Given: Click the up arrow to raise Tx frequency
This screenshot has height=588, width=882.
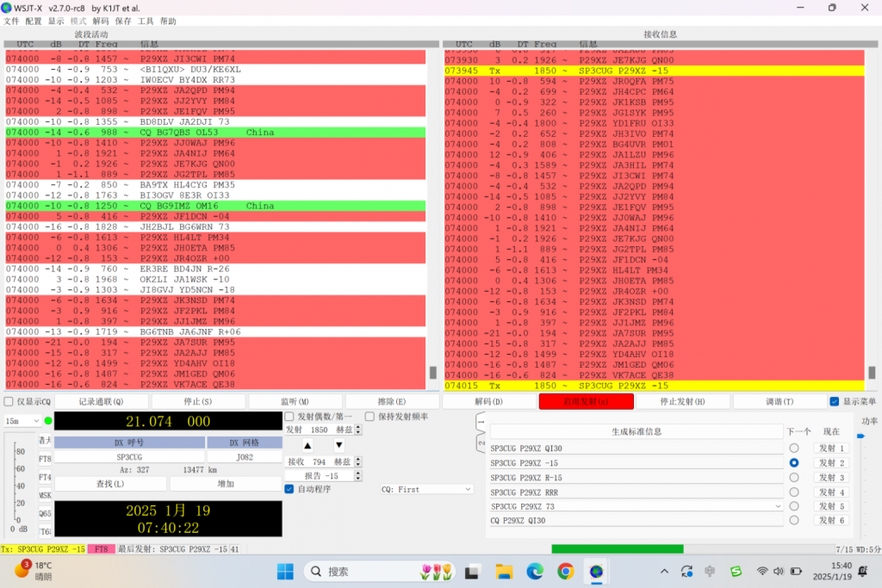Looking at the screenshot, I should coord(307,446).
